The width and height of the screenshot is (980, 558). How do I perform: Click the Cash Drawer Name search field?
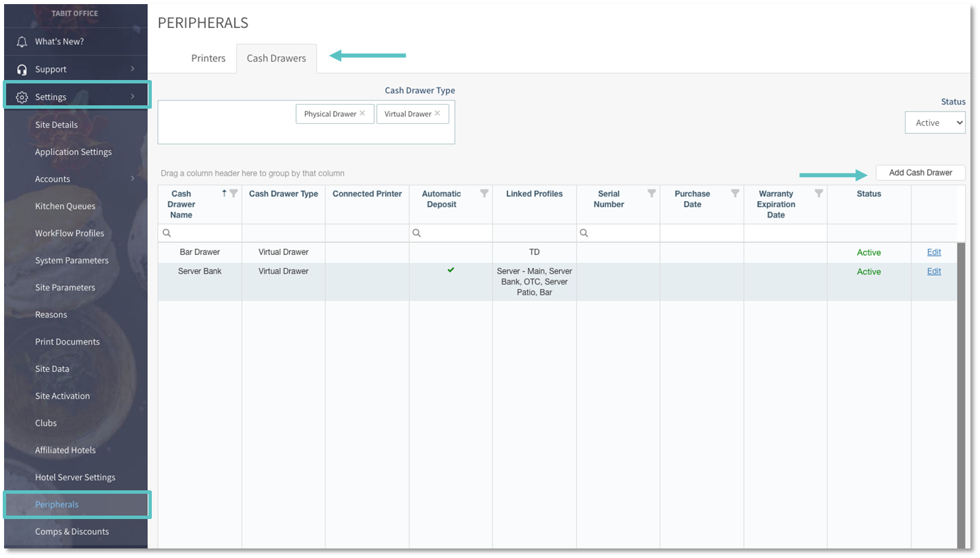(x=204, y=233)
